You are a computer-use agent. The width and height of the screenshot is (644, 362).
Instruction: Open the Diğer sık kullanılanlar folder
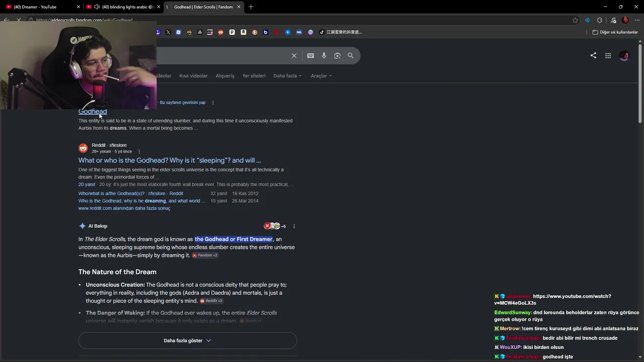point(615,32)
